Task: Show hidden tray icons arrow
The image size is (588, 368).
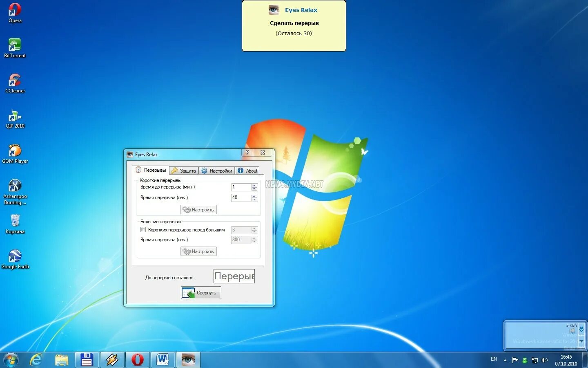Action: [x=505, y=360]
